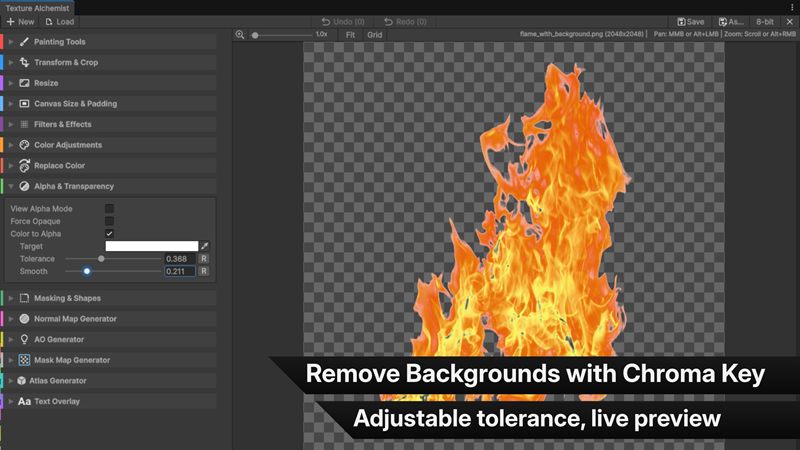Screen dimensions: 800x450
Task: Click the Color Adjustments palette icon
Action: (24, 145)
